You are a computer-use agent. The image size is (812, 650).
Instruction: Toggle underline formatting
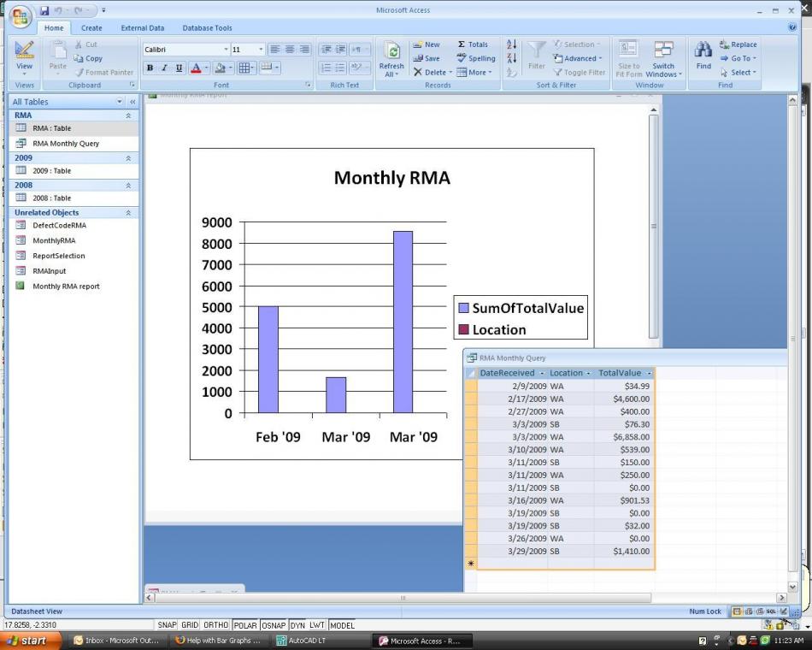tap(179, 68)
